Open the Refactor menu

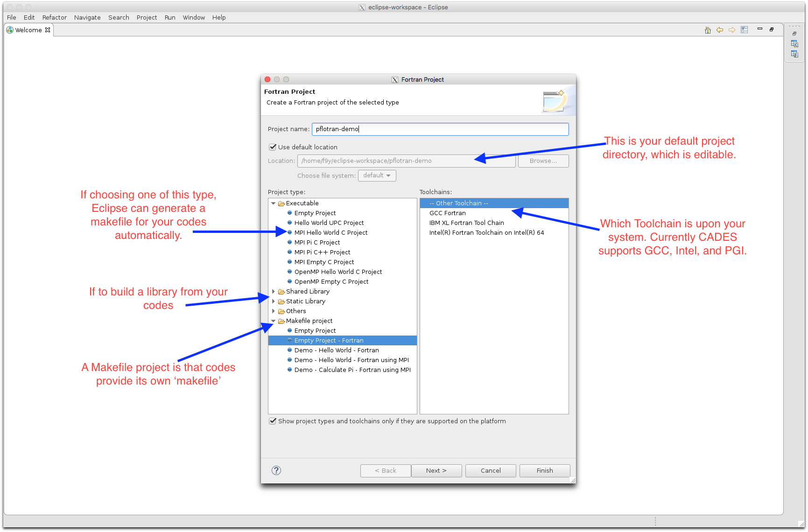coord(55,17)
